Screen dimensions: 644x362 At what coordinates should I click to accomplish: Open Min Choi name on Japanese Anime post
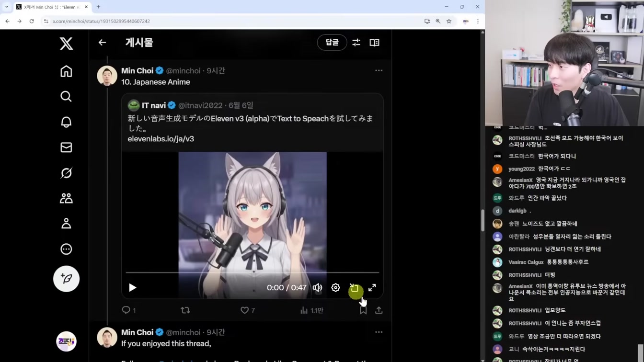[137, 70]
